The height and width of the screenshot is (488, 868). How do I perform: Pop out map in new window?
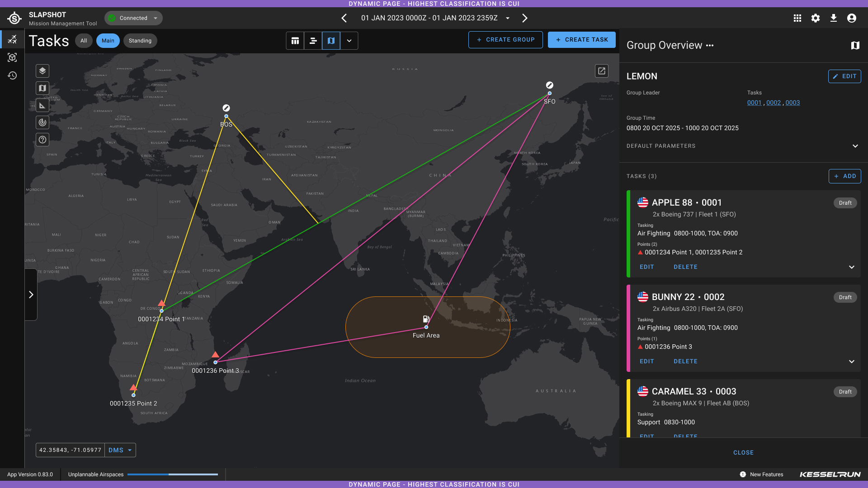click(x=602, y=71)
